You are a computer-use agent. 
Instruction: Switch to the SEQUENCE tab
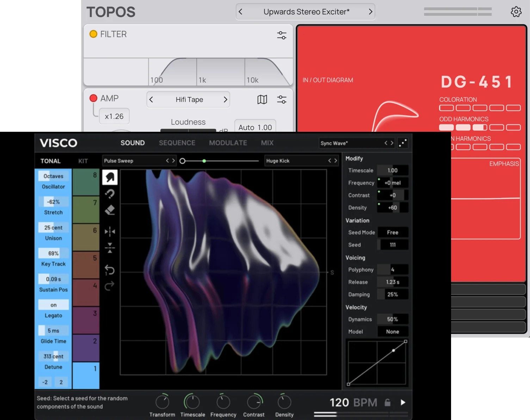tap(177, 143)
